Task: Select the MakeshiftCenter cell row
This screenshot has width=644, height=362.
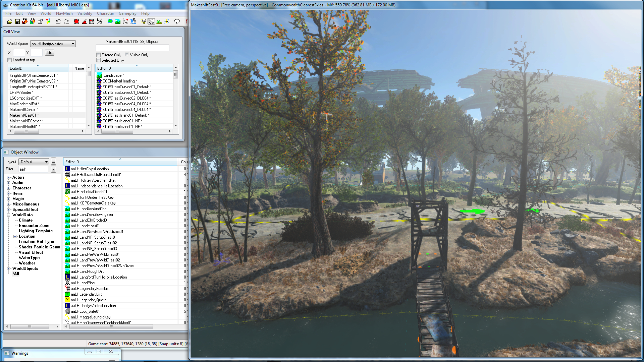Action: coord(46,110)
